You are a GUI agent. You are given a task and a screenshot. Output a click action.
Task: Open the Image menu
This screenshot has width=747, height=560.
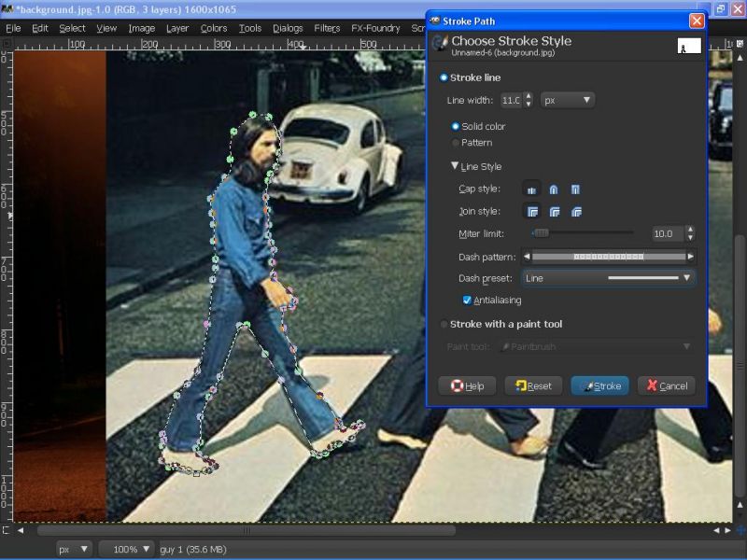coord(142,29)
